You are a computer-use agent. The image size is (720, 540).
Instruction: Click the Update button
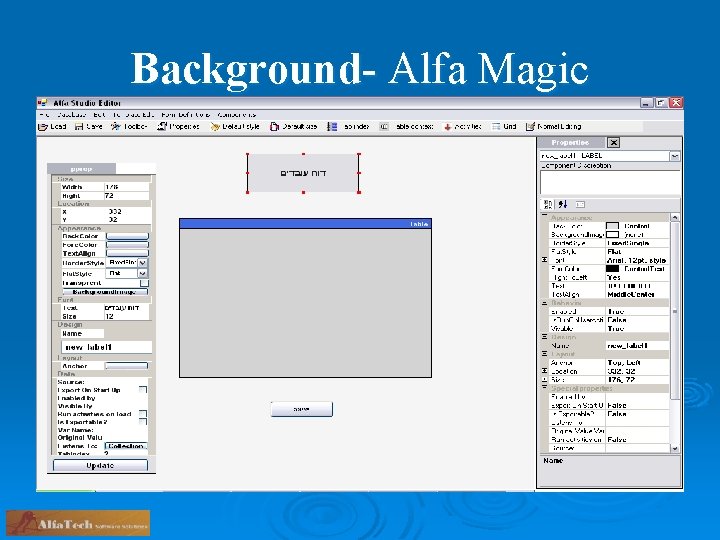point(101,466)
